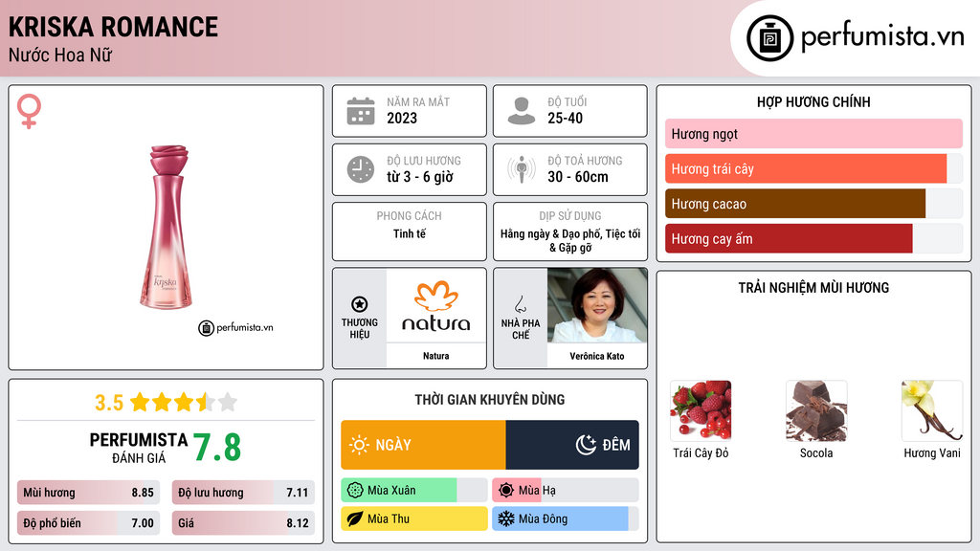Click the first yellow rating star
The height and width of the screenshot is (551, 980).
tap(140, 402)
